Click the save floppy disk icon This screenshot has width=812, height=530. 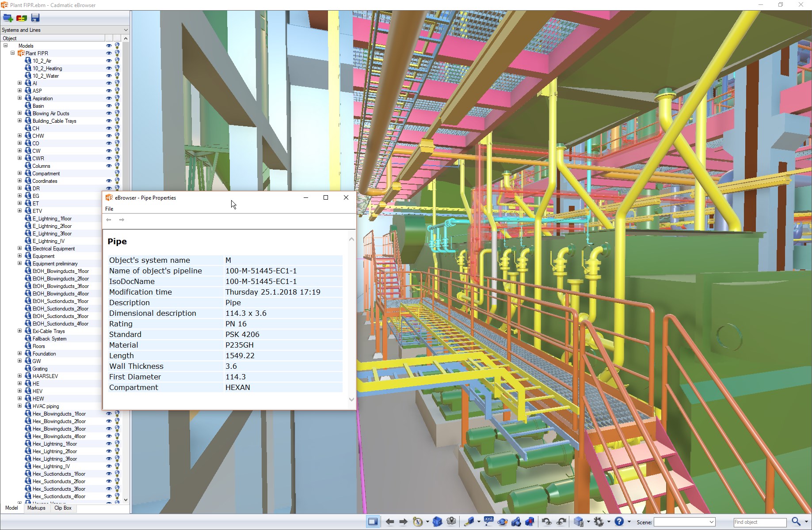[35, 18]
